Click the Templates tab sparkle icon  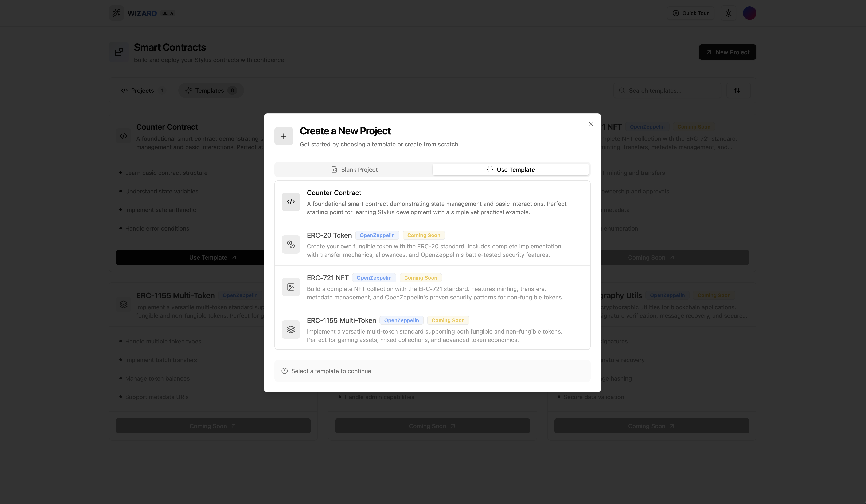tap(188, 91)
